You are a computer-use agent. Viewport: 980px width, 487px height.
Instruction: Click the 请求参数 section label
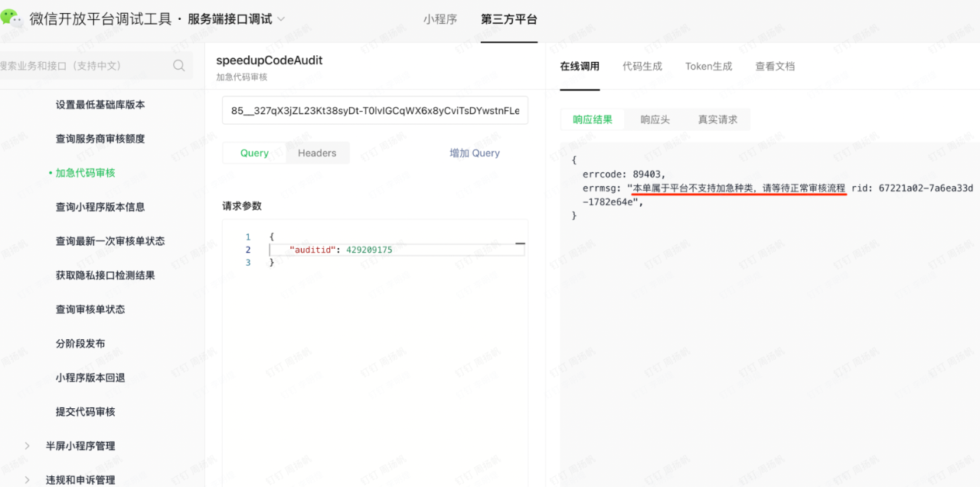click(x=242, y=206)
